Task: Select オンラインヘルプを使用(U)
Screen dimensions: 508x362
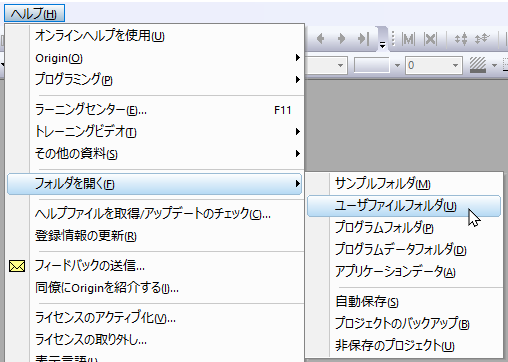Action: point(156,35)
